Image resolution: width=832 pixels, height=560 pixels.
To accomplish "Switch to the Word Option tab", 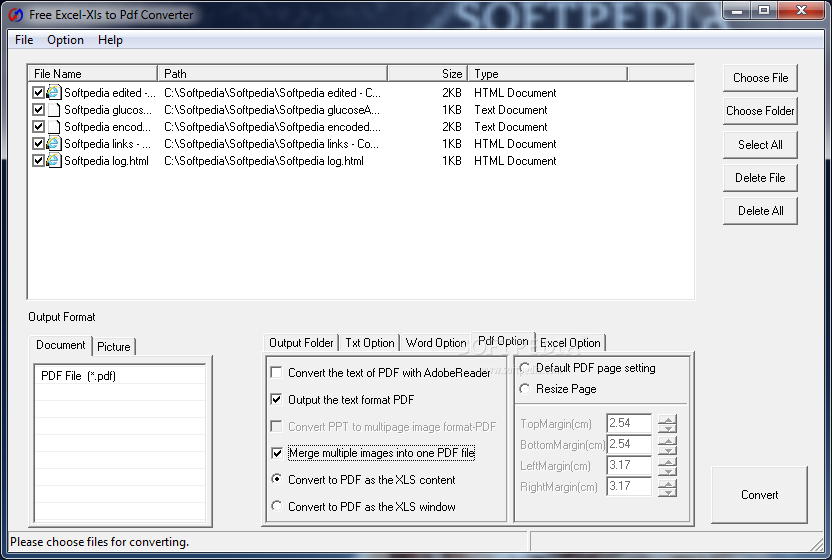I will point(436,343).
